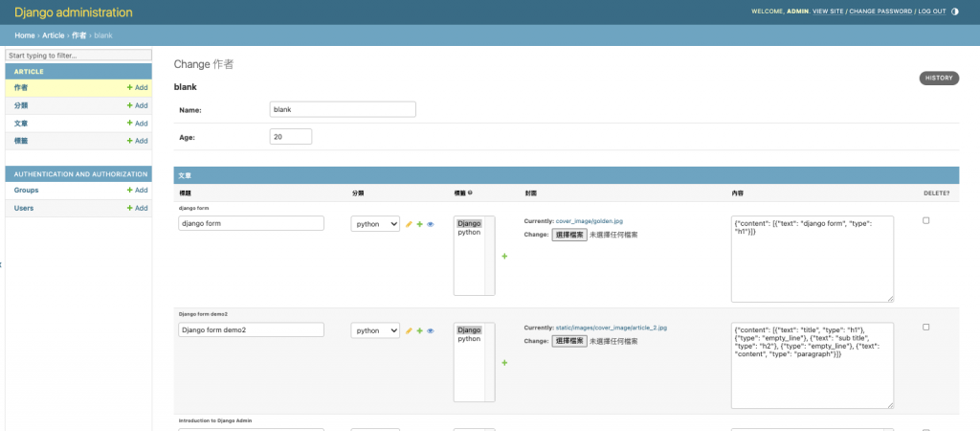Image resolution: width=980 pixels, height=431 pixels.
Task: Open the 標籤 link in the sidebar
Action: 21,141
